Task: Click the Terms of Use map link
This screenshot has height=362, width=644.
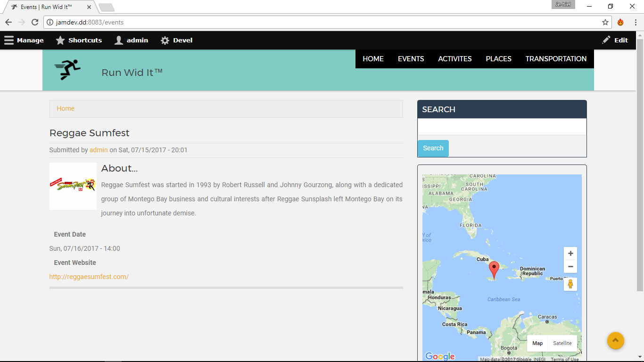Action: (565, 359)
